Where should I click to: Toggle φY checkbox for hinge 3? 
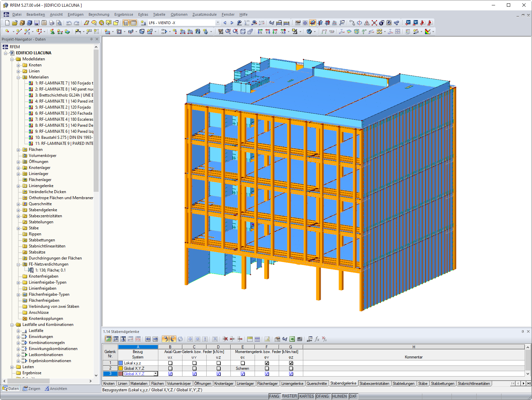pos(267,374)
